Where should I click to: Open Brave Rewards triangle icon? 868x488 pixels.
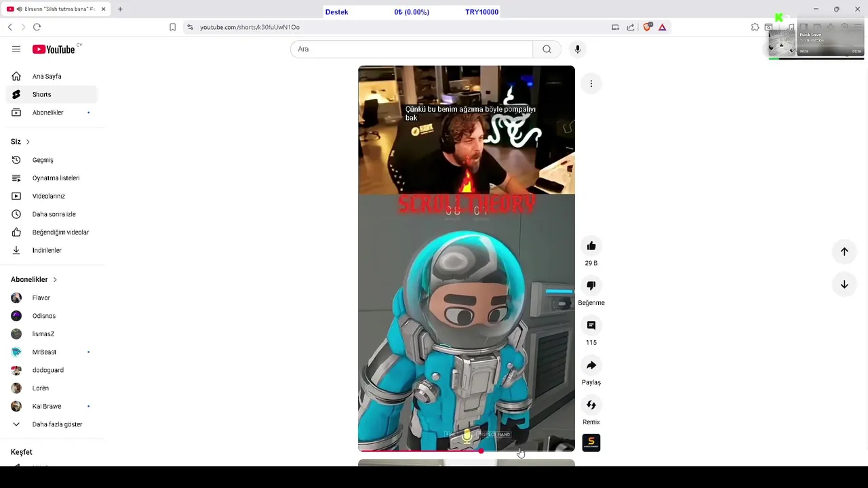point(663,27)
